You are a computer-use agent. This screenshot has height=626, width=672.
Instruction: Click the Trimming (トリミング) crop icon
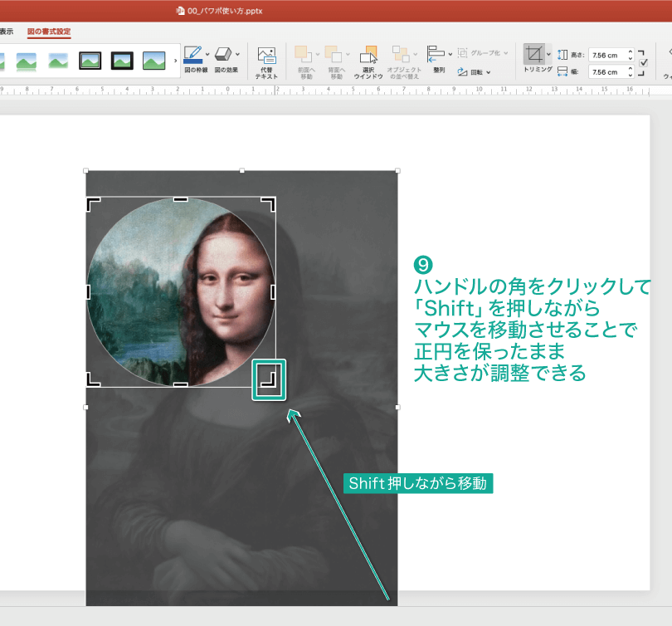pos(535,55)
